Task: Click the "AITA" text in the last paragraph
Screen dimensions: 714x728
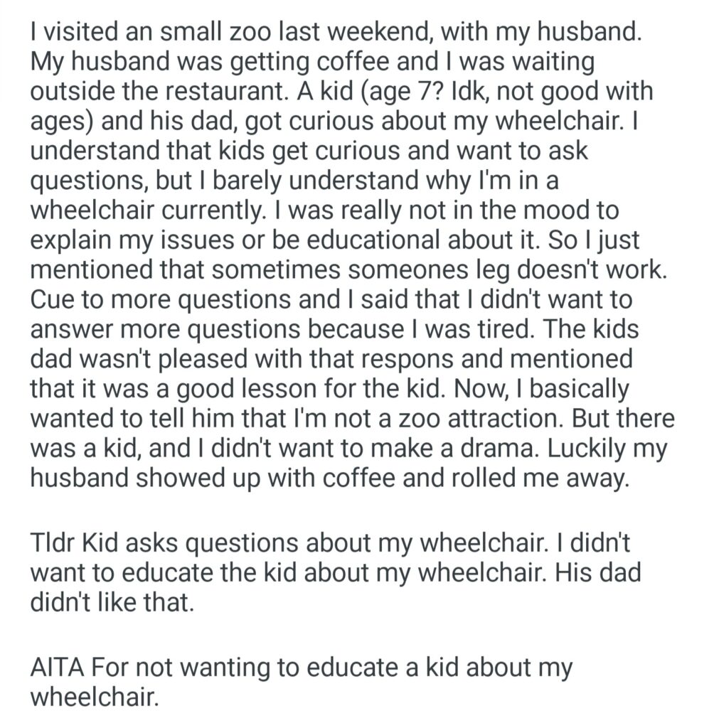Action: [57, 669]
